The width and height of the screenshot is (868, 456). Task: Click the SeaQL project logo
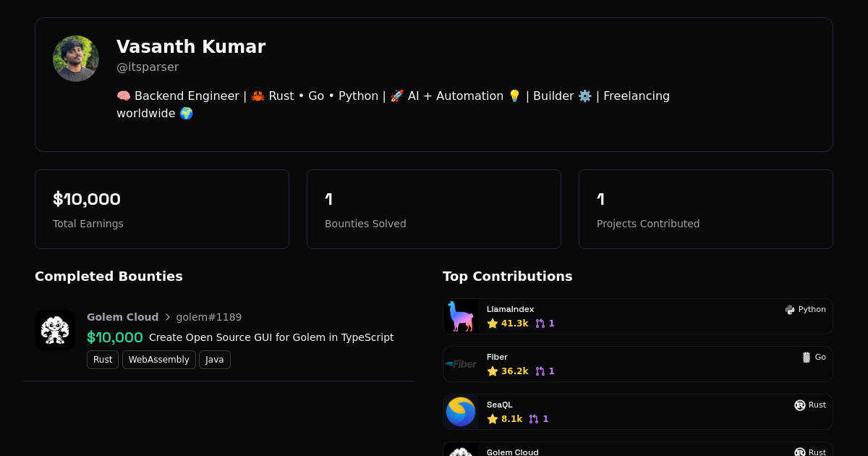click(x=461, y=412)
